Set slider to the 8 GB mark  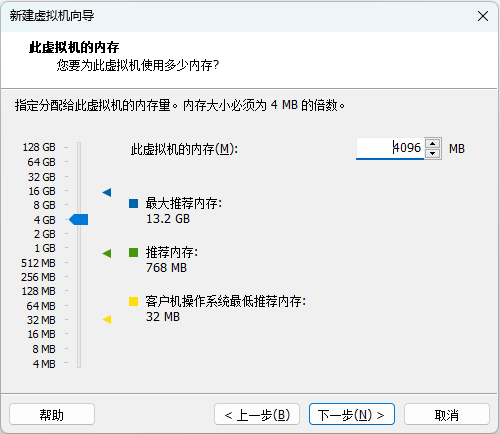tap(79, 205)
